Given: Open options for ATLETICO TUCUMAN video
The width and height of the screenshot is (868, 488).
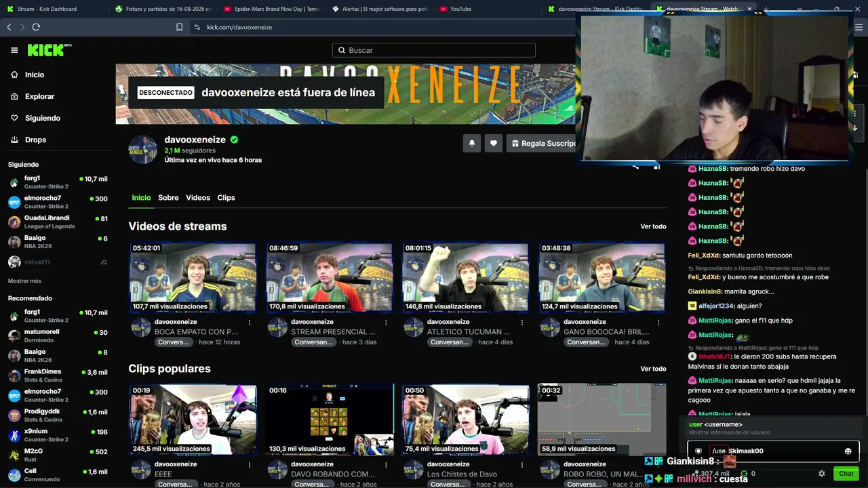Looking at the screenshot, I should pyautogui.click(x=522, y=323).
